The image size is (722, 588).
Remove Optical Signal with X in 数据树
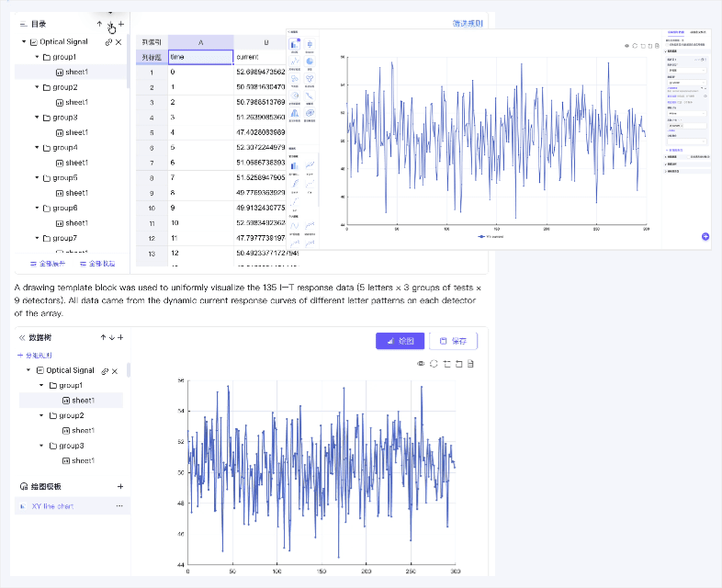(x=115, y=370)
